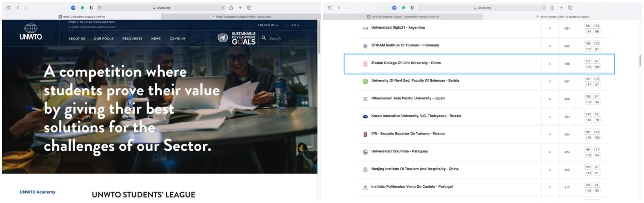The width and height of the screenshot is (644, 203).
Task: Click the Zhuhai College logo icon
Action: pos(365,63)
